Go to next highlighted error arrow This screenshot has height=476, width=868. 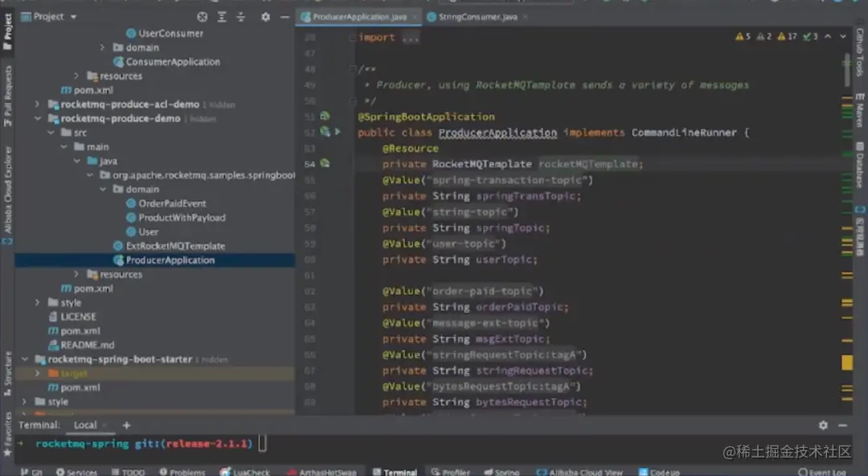[x=843, y=36]
